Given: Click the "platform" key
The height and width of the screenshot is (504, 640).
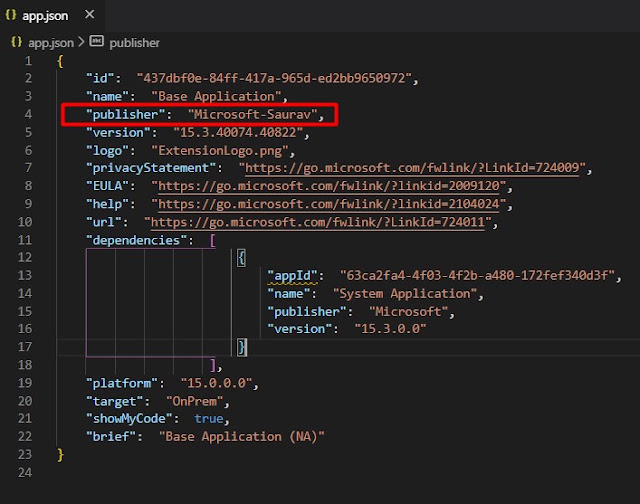Looking at the screenshot, I should click(122, 383).
